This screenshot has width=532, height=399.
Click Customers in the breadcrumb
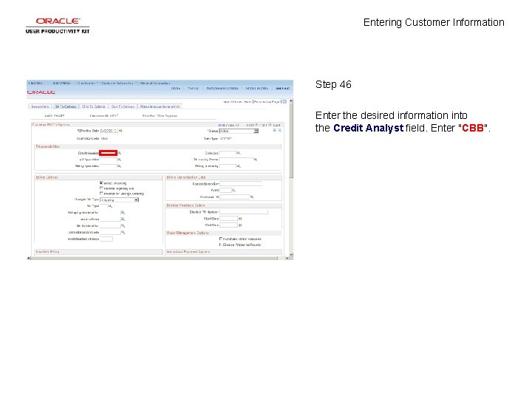tap(86, 83)
